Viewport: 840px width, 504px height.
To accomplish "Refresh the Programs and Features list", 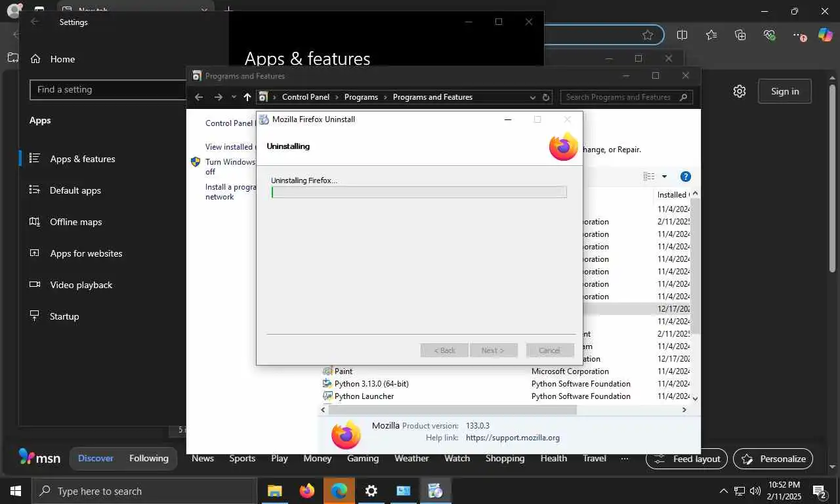I will (546, 97).
